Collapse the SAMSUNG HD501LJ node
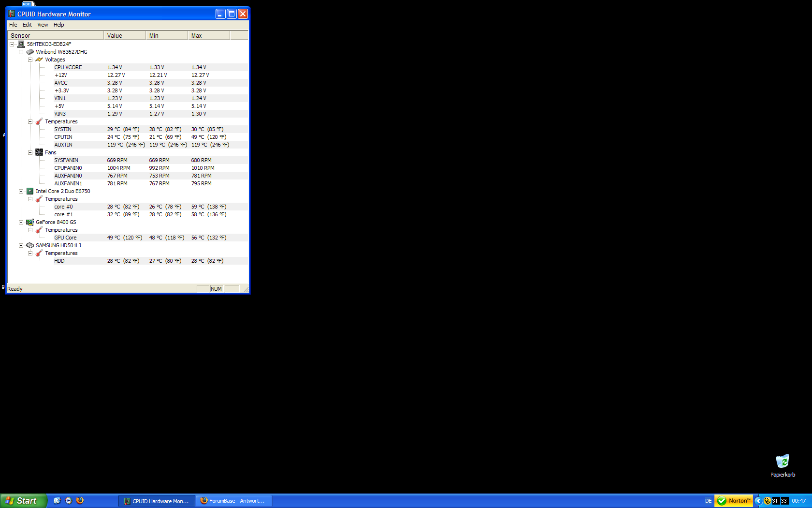Viewport: 812px width, 508px height. (21, 245)
